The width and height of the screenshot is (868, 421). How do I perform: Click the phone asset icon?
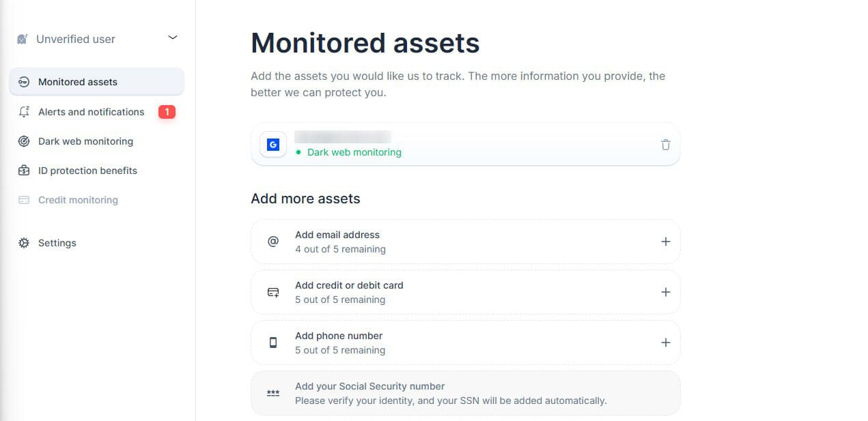[x=272, y=342]
